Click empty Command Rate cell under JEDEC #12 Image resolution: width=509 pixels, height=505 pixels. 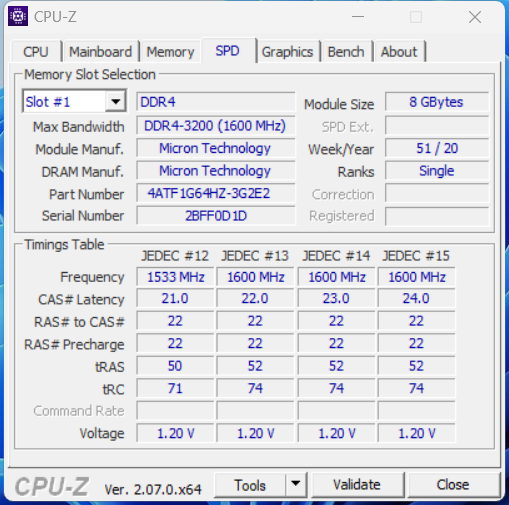pyautogui.click(x=175, y=411)
